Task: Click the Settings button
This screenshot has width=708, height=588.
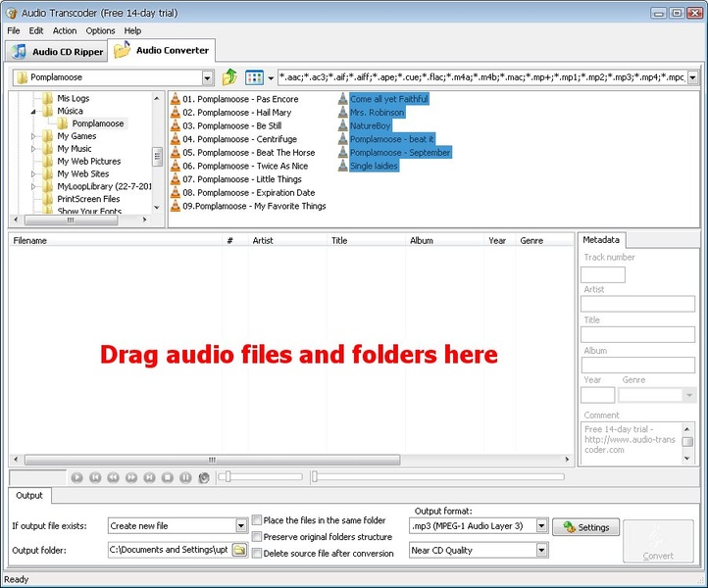Action: (586, 527)
